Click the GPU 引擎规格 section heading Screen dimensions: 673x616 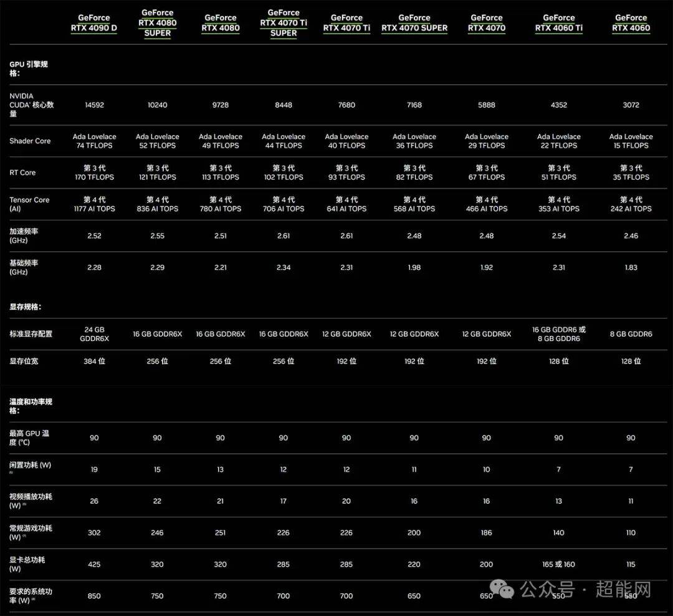pos(29,69)
